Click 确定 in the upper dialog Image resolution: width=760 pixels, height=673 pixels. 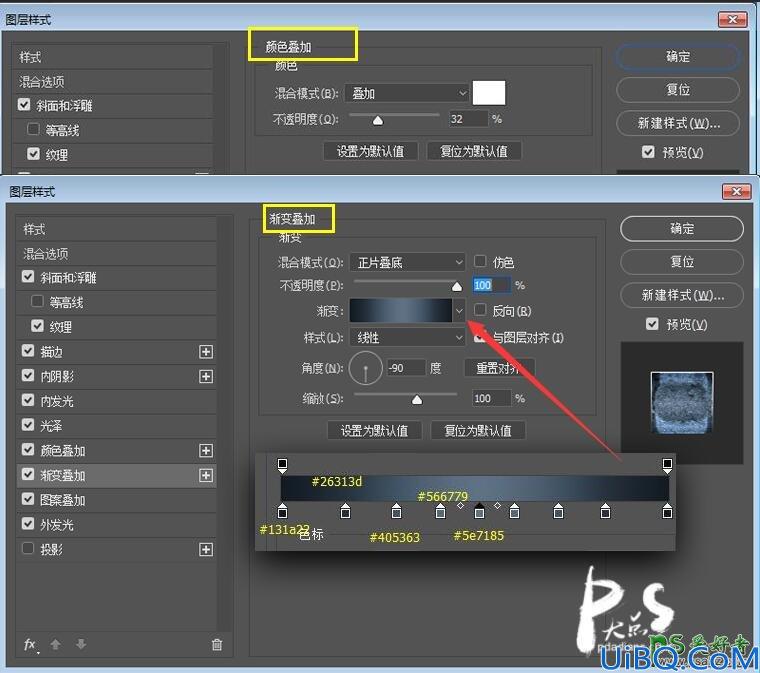pyautogui.click(x=678, y=57)
